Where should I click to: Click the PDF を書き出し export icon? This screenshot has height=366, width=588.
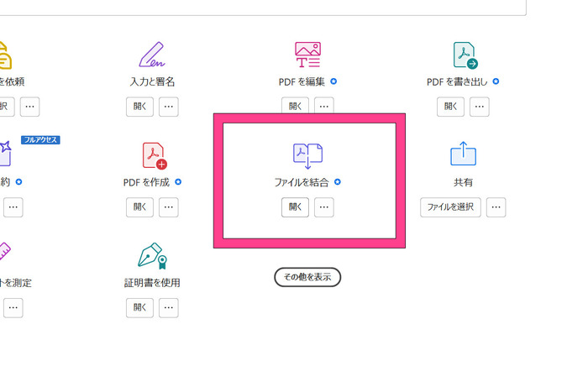coord(465,55)
